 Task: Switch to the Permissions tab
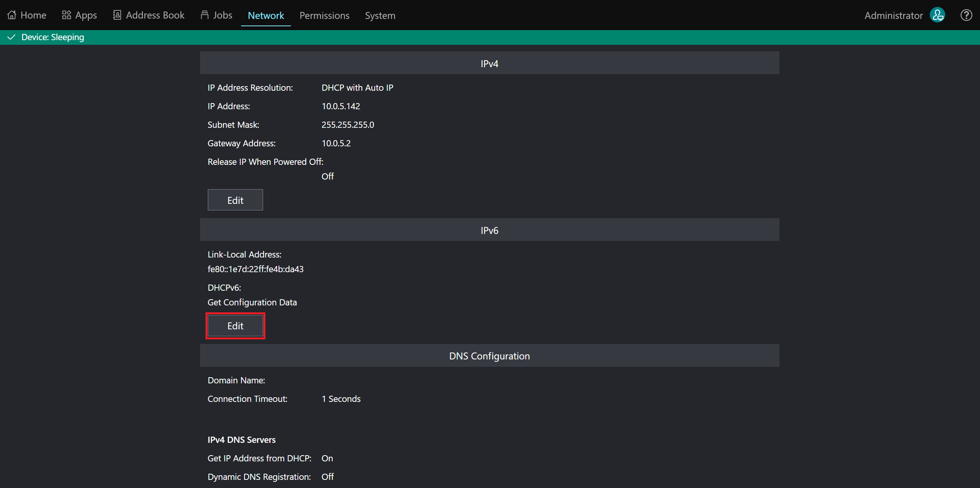point(324,15)
